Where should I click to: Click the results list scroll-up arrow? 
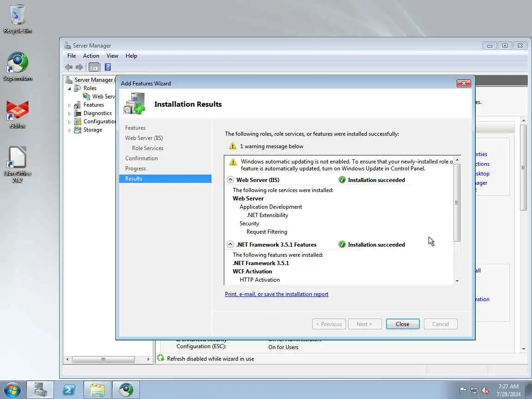coord(457,159)
